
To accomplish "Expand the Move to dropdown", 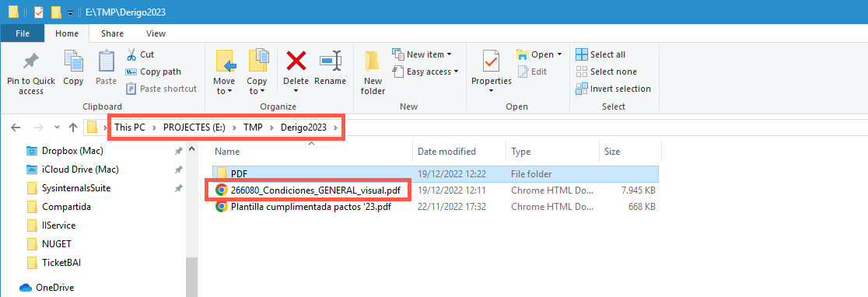I will 224,86.
